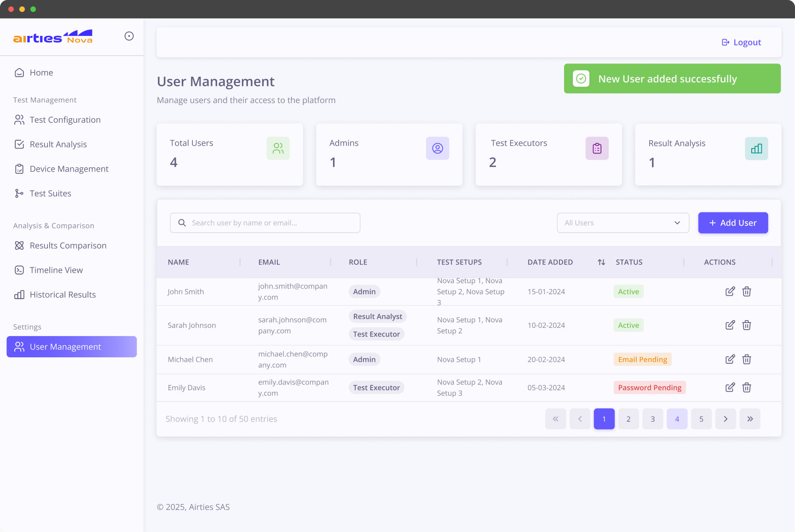Open Timeline View in the sidebar
Viewport: 795px width, 532px height.
tap(72, 270)
